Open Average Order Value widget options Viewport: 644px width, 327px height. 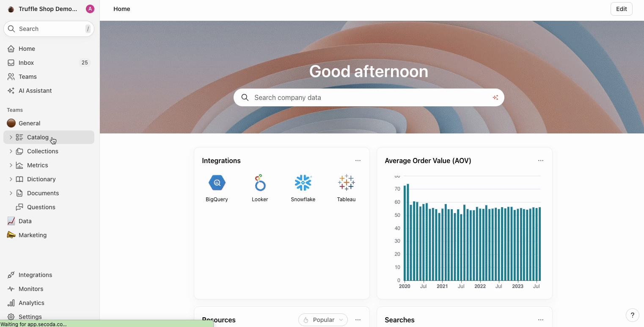(540, 161)
